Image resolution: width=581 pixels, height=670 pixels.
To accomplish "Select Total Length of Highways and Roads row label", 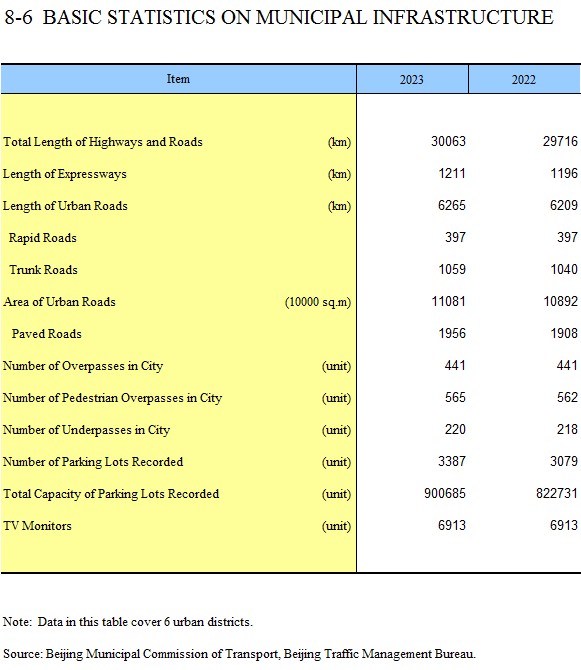I will coord(103,142).
